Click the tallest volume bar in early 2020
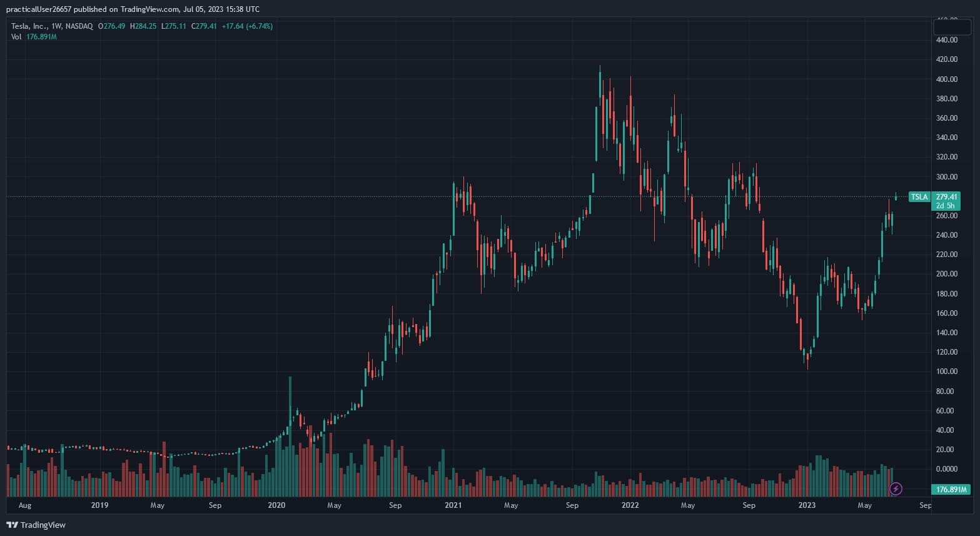This screenshot has height=536, width=980. click(290, 438)
